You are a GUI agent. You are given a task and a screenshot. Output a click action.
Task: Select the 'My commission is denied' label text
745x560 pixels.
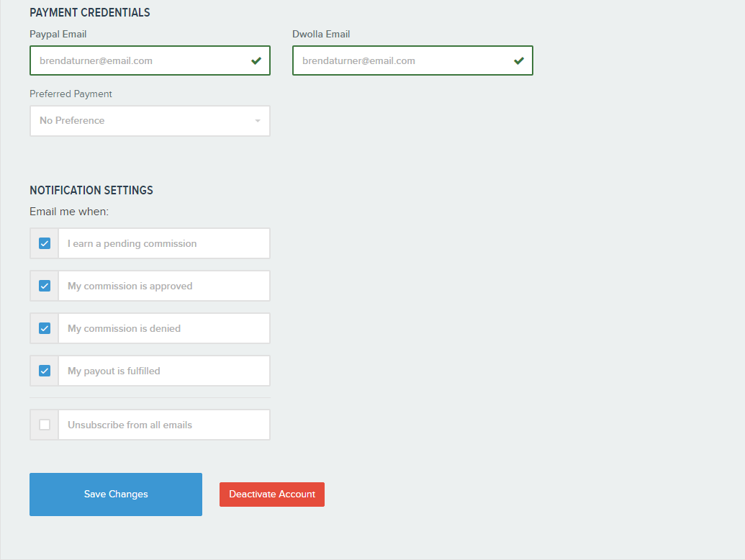(x=124, y=328)
